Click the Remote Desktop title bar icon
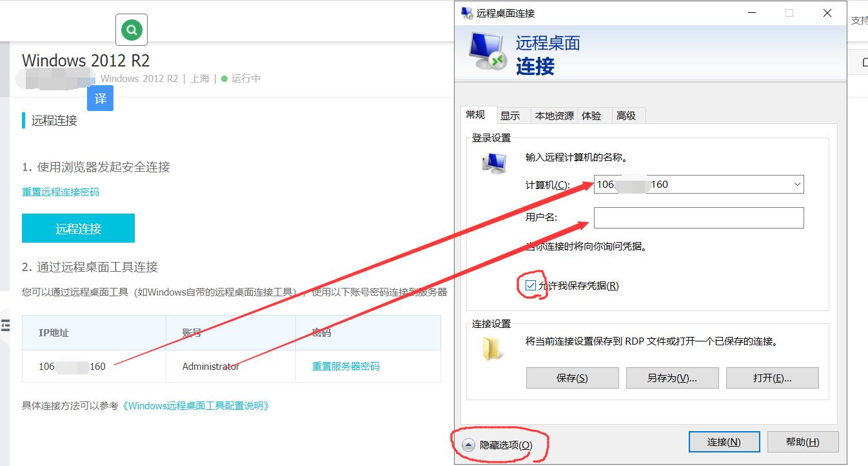 pos(467,13)
